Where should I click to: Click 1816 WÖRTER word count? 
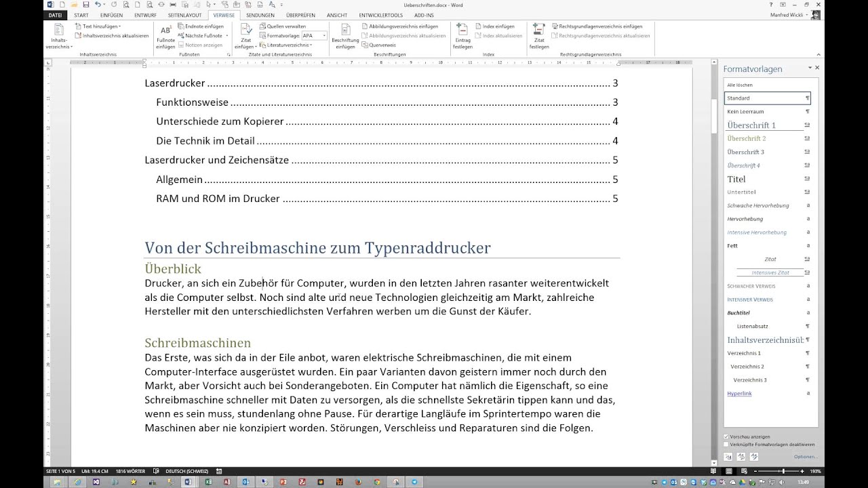(130, 470)
